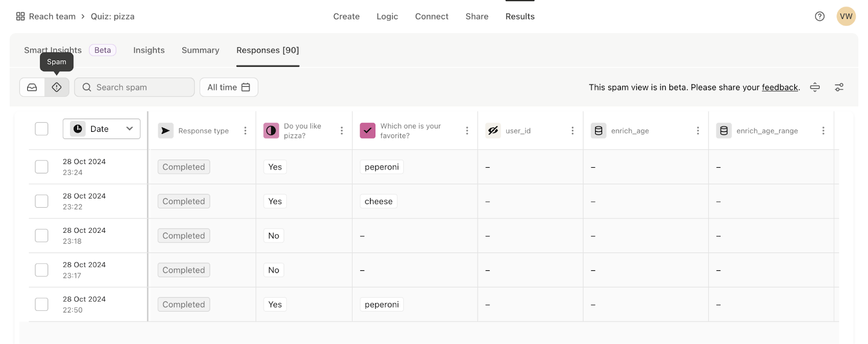Open the help question mark icon
Image resolution: width=868 pixels, height=344 pixels.
(820, 16)
